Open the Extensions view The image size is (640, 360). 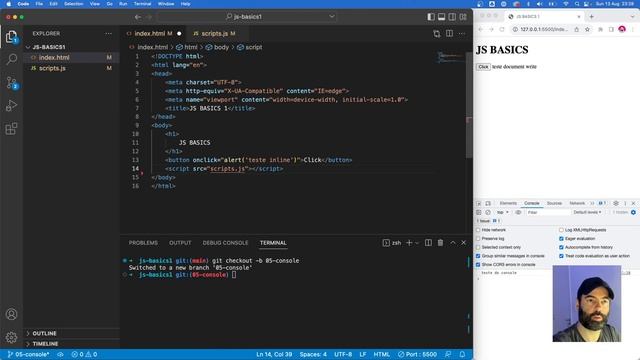[11, 129]
